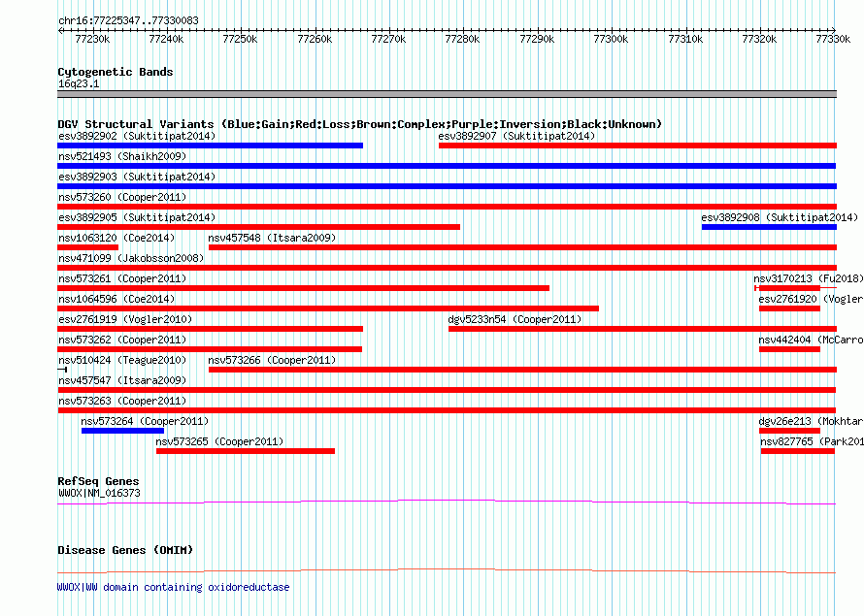Click the nsv457548 (Itsara2009) variant label
The image size is (864, 616).
pyautogui.click(x=272, y=238)
